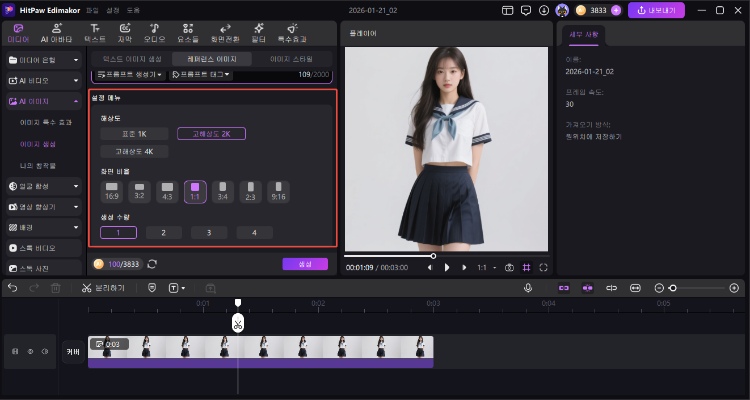
Task: Open the 화면전환 transitions tool
Action: (225, 33)
